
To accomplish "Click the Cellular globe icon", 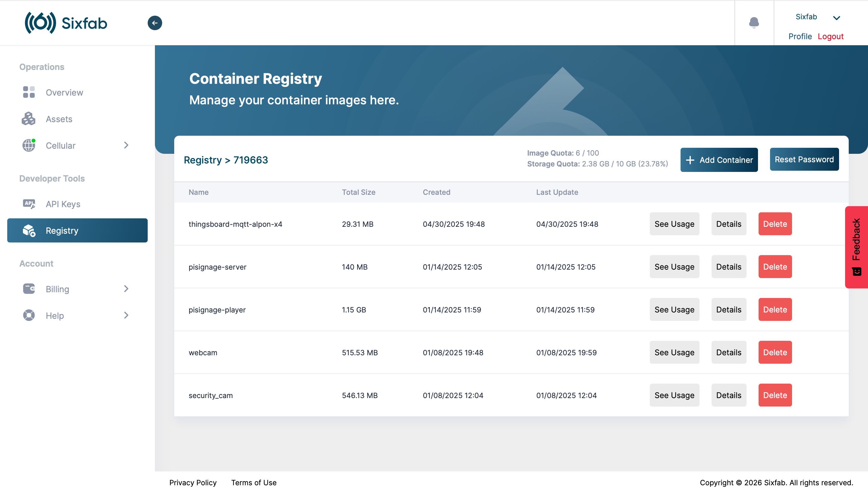I will pyautogui.click(x=29, y=145).
